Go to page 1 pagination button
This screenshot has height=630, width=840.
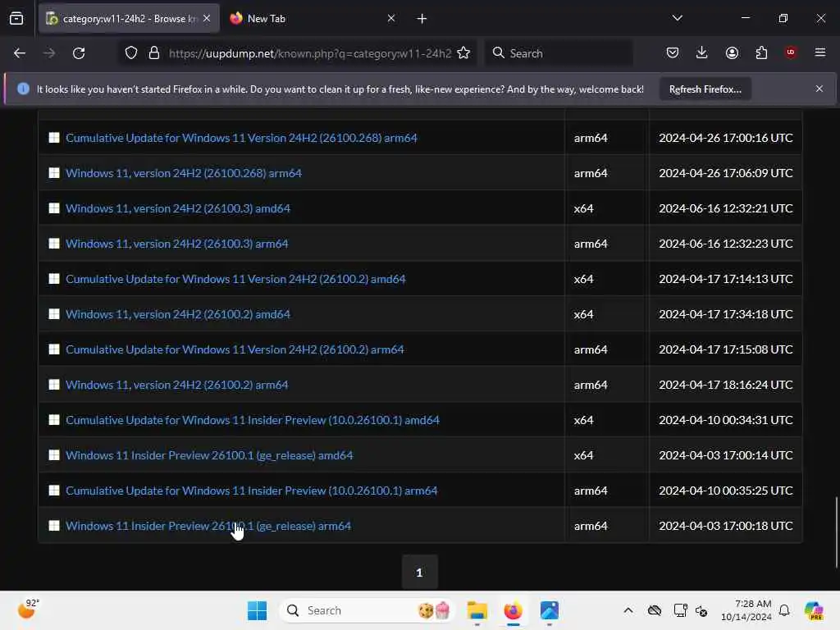419,572
